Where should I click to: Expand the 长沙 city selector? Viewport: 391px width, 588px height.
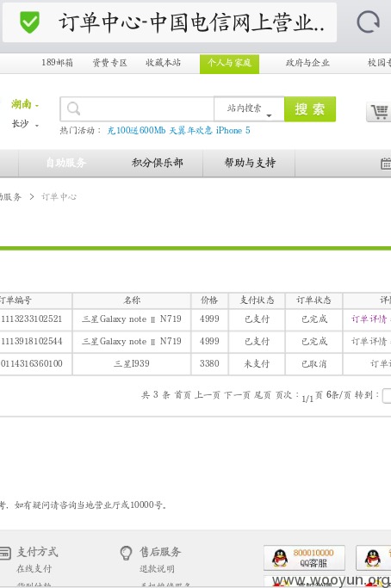click(25, 124)
